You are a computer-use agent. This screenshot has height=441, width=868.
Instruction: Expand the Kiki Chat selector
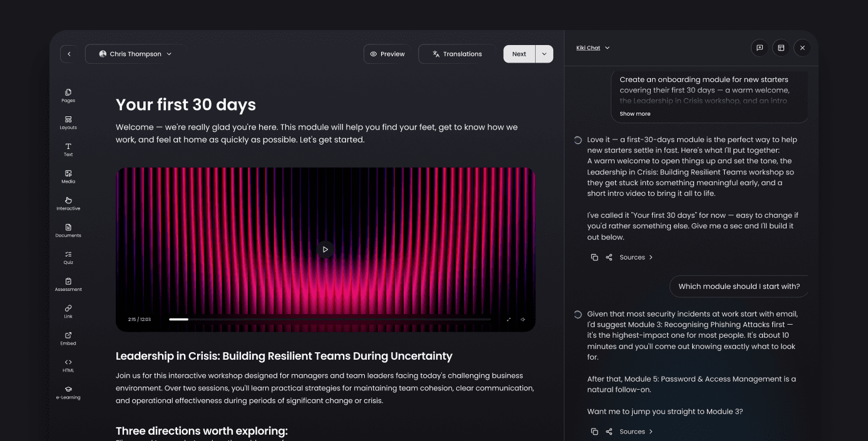pos(593,48)
